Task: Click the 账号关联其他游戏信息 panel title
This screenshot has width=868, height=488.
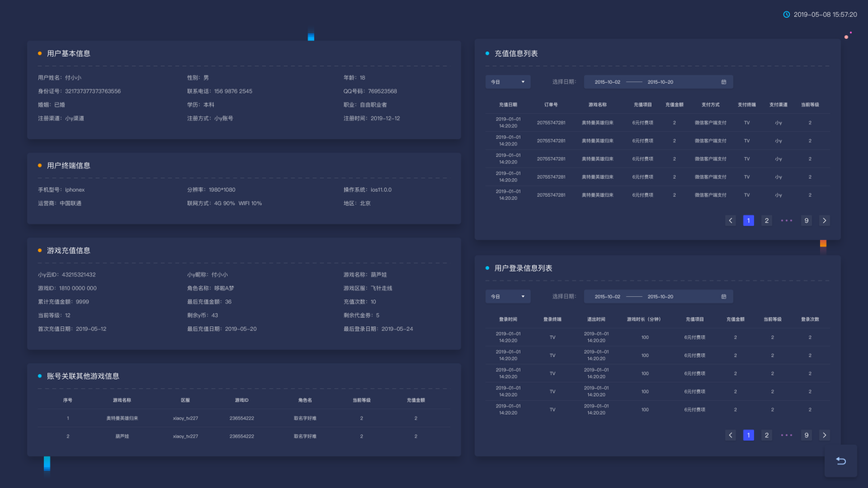Action: pyautogui.click(x=83, y=377)
